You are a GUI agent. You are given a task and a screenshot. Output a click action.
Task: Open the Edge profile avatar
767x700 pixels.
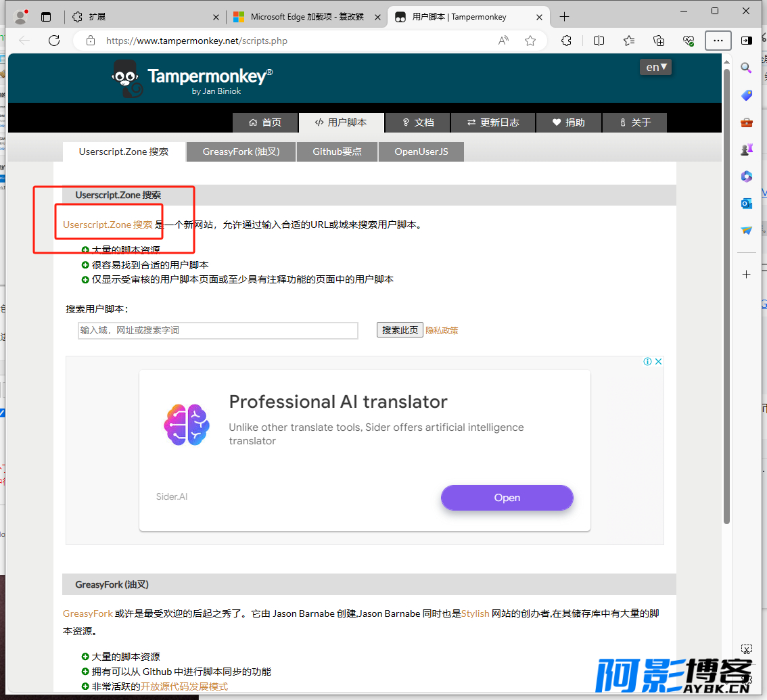[20, 17]
